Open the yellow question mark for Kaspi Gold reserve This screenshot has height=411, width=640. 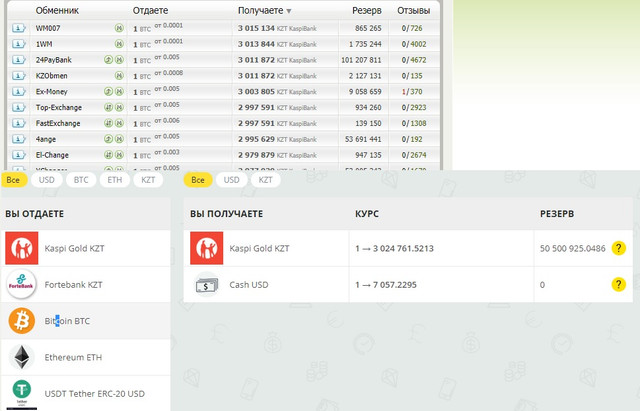click(618, 248)
